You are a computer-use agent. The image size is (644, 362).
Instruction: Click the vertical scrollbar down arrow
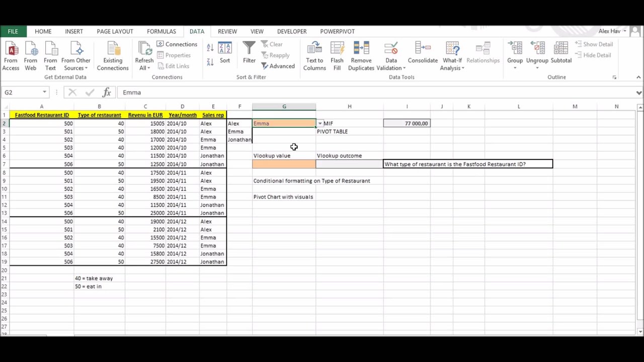[x=640, y=331]
